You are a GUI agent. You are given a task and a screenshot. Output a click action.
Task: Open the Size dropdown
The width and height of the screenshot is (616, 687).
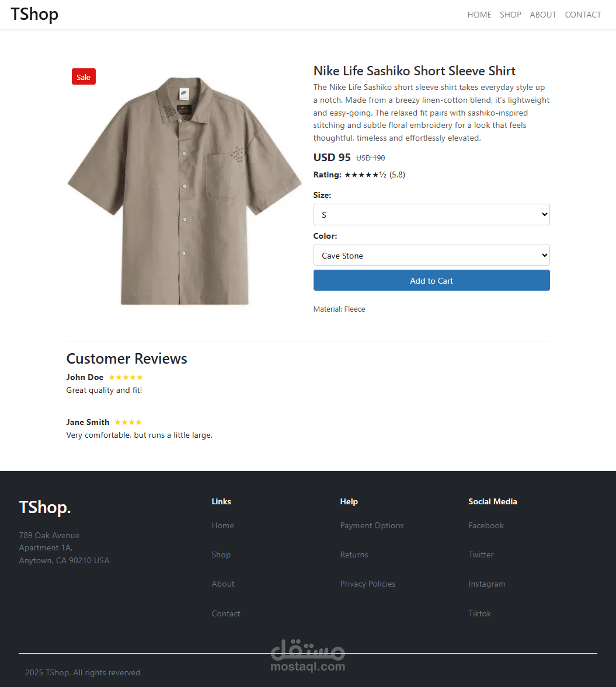[x=431, y=215]
